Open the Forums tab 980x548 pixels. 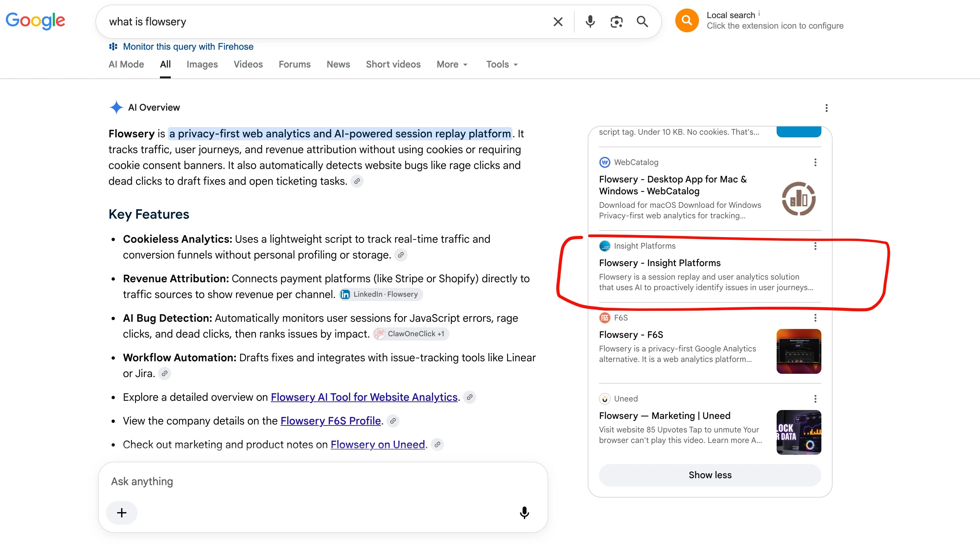295,64
